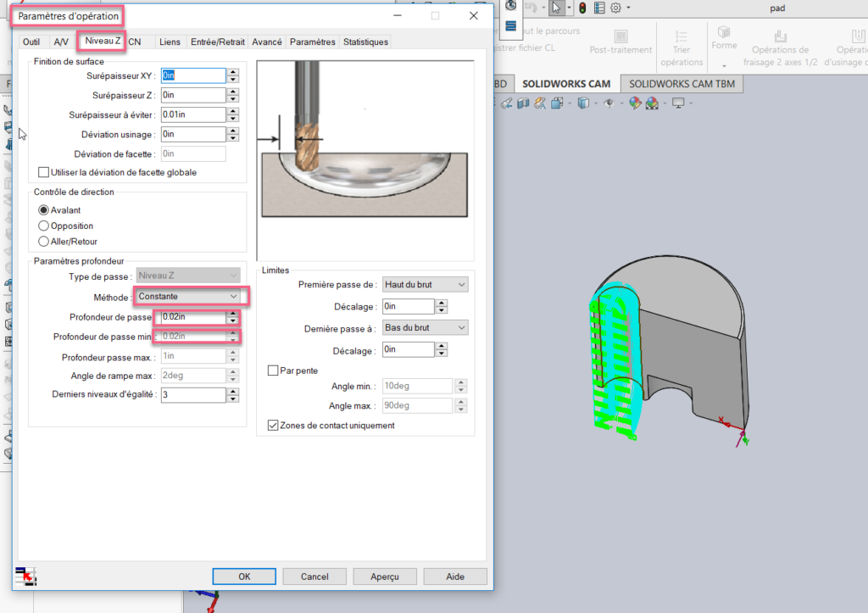Open the settings gear options
Screen dimensions: 868x613
tap(616, 8)
